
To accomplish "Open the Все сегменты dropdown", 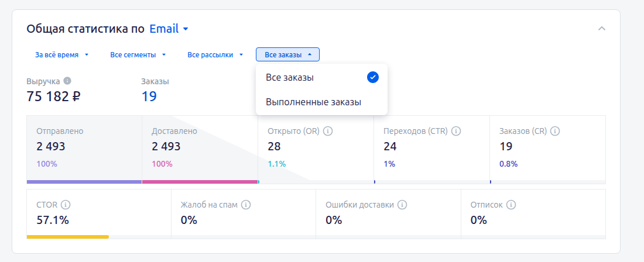I will [138, 54].
